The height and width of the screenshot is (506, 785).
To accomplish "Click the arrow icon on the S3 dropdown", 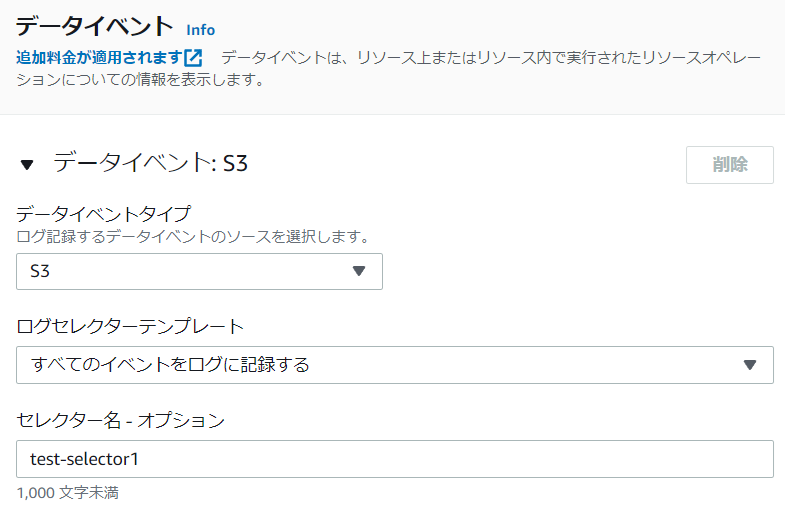I will click(360, 271).
